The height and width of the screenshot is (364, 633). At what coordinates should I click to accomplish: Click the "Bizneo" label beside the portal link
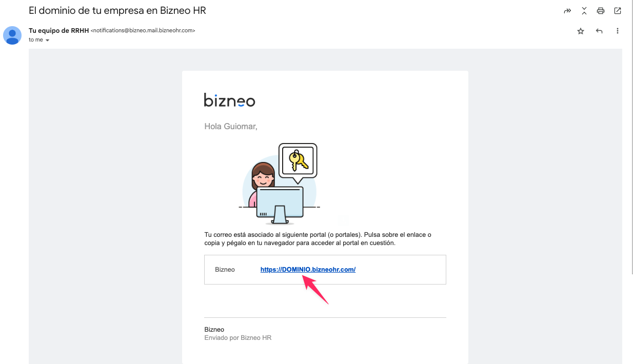[225, 270]
